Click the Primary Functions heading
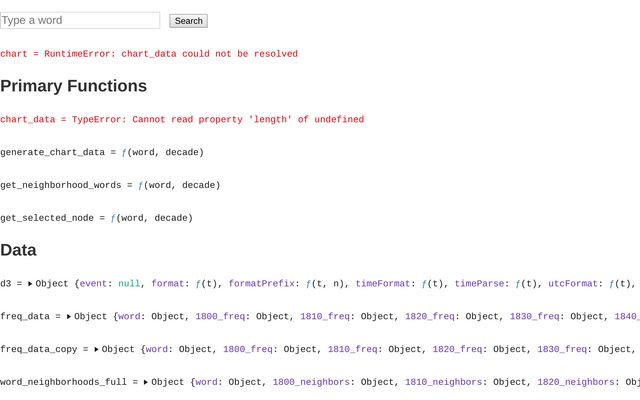 74,86
